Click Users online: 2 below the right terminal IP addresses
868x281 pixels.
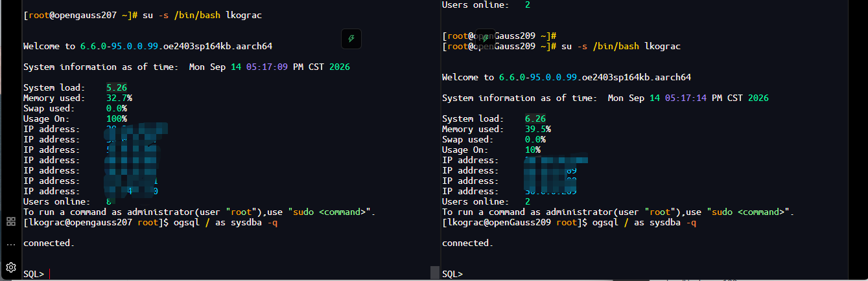486,201
